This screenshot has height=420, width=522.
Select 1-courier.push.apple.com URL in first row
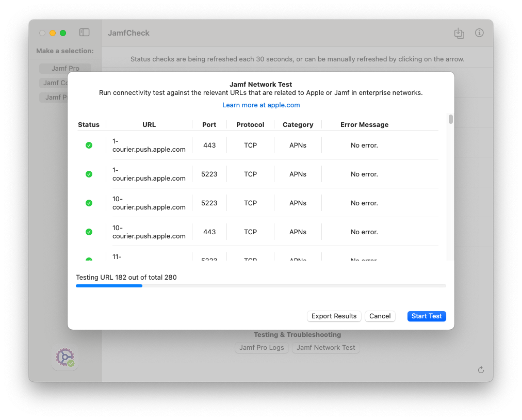click(149, 145)
